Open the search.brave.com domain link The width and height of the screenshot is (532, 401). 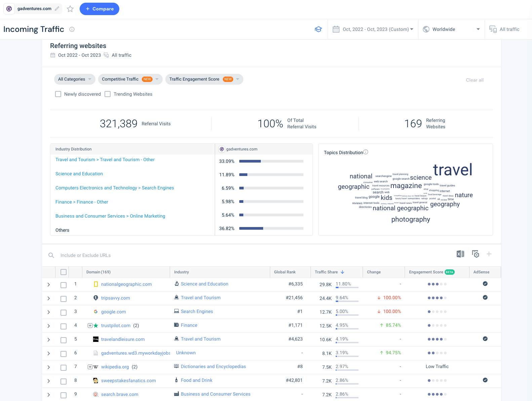tap(120, 394)
